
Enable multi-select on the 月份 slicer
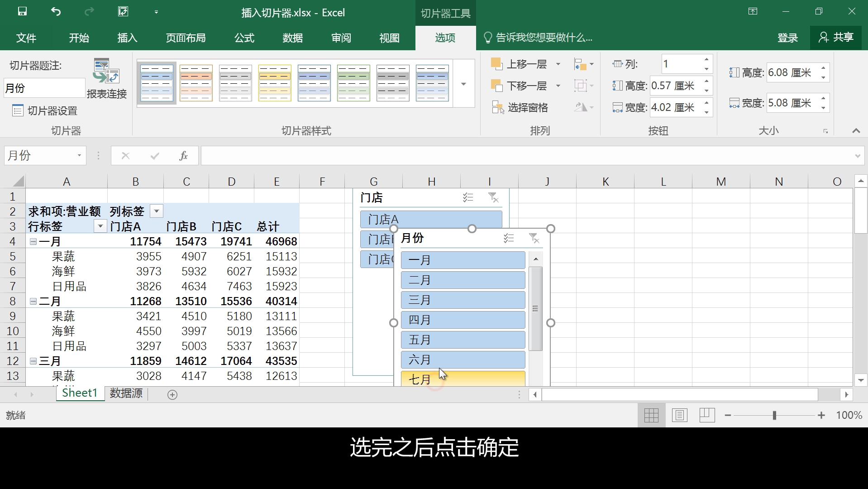[x=509, y=238]
